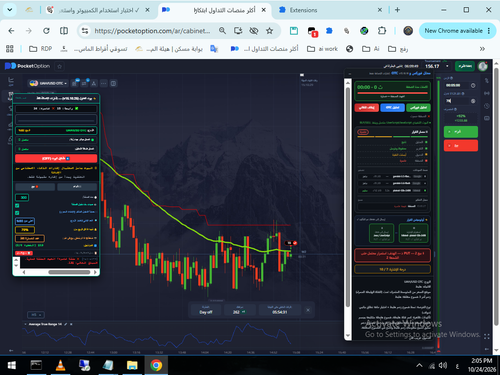The height and width of the screenshot is (375, 500).
Task: Click the blue OTC analysis button
Action: (392, 107)
